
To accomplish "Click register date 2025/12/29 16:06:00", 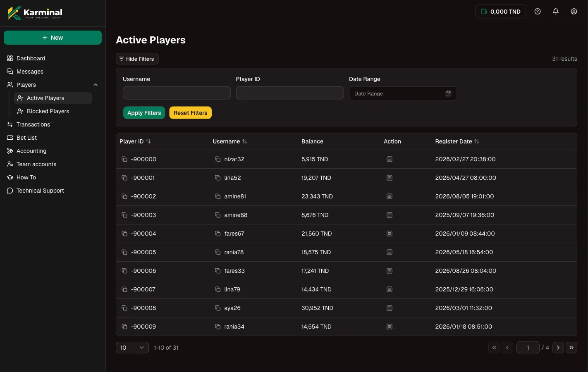I will click(464, 289).
